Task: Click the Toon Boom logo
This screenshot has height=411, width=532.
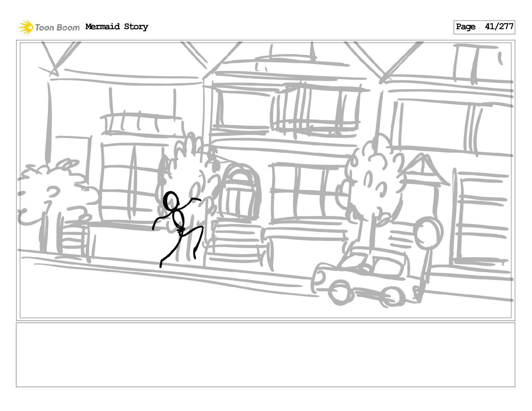Action: 49,27
